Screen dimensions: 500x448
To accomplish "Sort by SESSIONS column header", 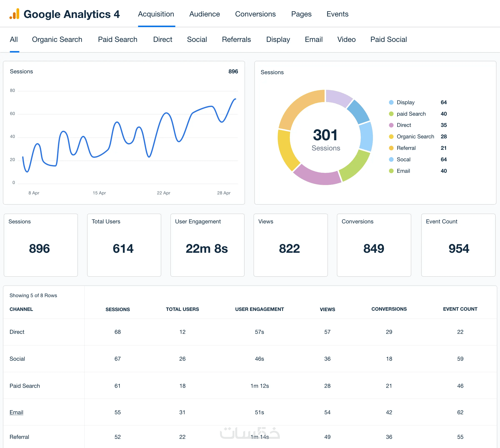I will 118,309.
